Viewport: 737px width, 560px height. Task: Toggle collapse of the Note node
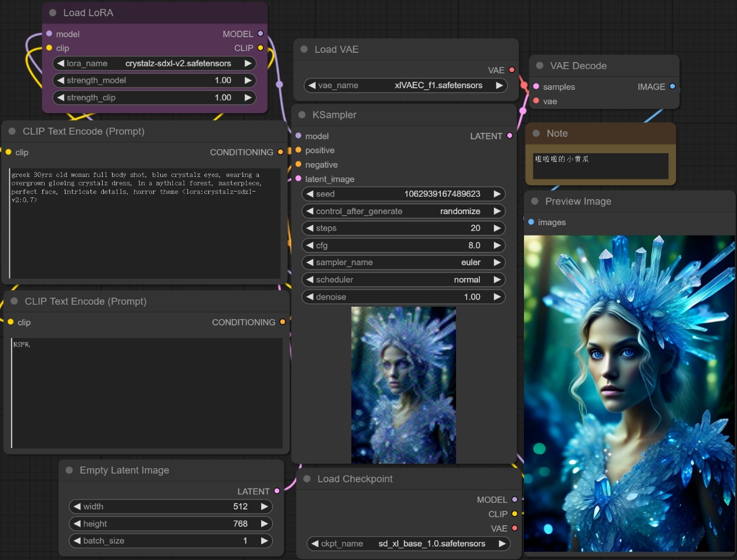pyautogui.click(x=536, y=133)
